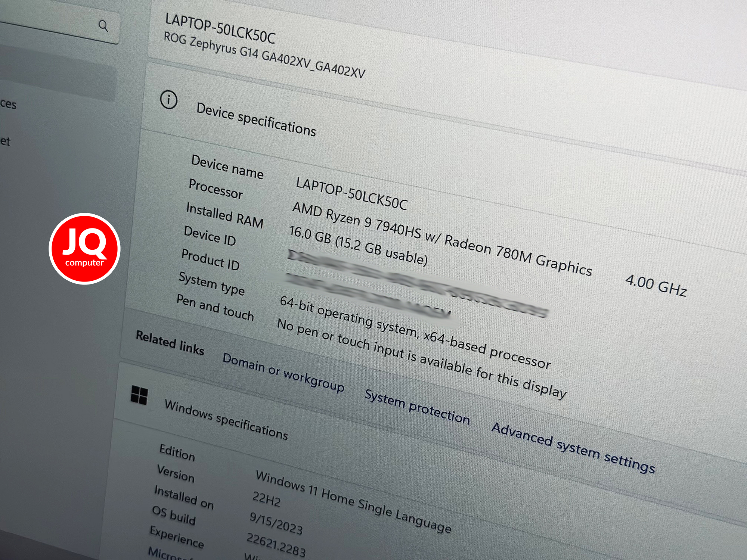Click the No pen or touch input text
747x560 pixels.
coord(422,359)
